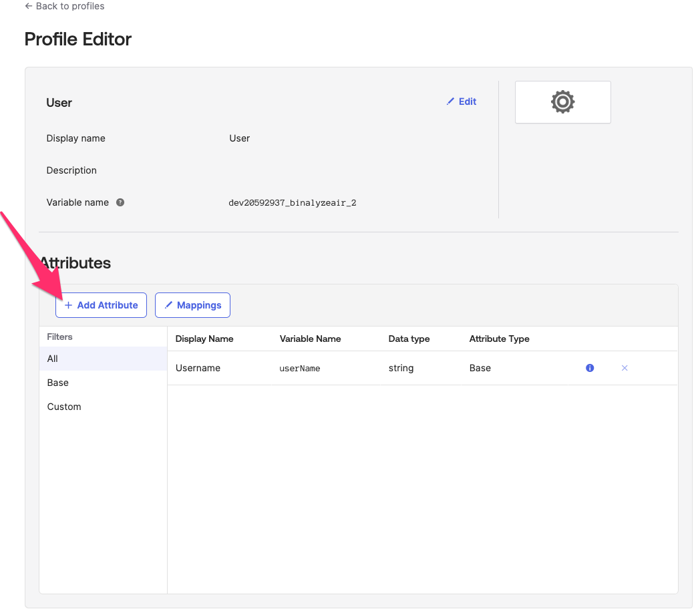This screenshot has height=613, width=700.
Task: Click the Attribute Type column header
Action: [499, 339]
